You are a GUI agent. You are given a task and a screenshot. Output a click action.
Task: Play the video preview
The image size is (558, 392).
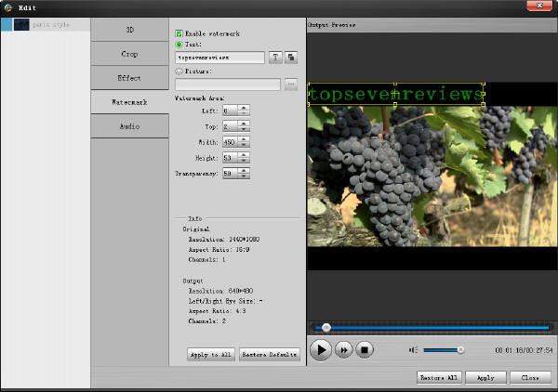click(321, 350)
